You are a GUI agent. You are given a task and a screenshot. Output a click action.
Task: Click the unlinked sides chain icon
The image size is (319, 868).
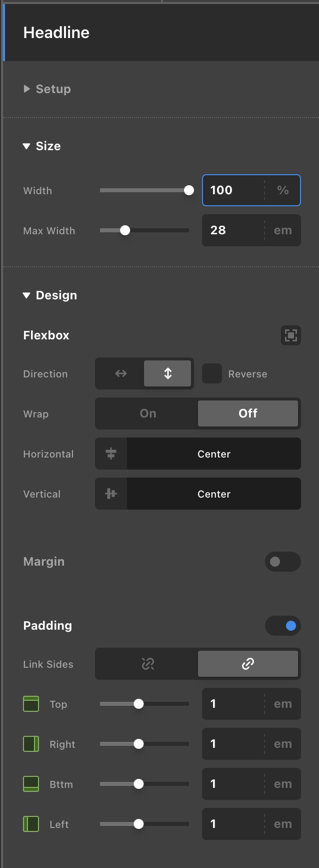(148, 664)
